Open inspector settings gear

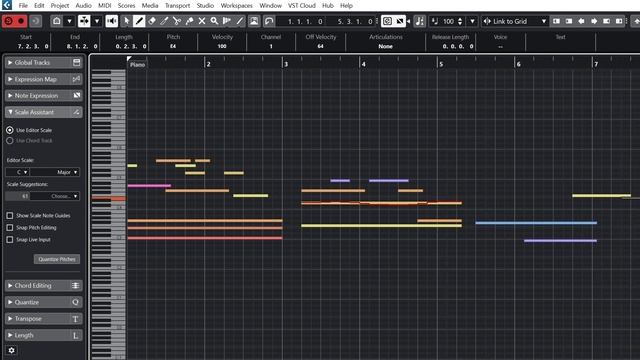[x=11, y=350]
